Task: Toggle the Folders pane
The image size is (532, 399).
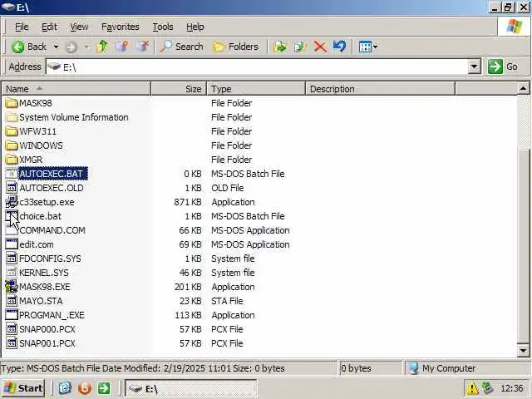Action: pos(236,47)
